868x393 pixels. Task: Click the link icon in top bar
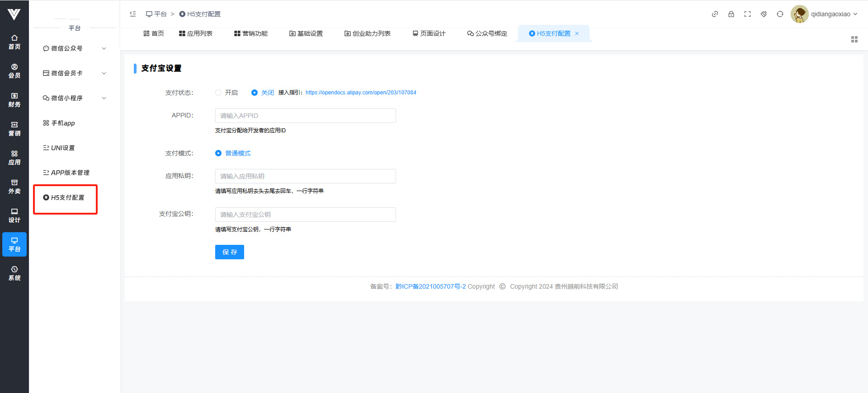715,14
